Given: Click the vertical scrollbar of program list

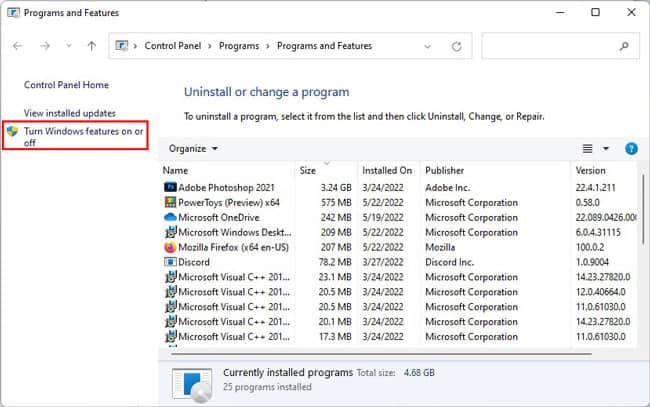Looking at the screenshot, I should (643, 209).
